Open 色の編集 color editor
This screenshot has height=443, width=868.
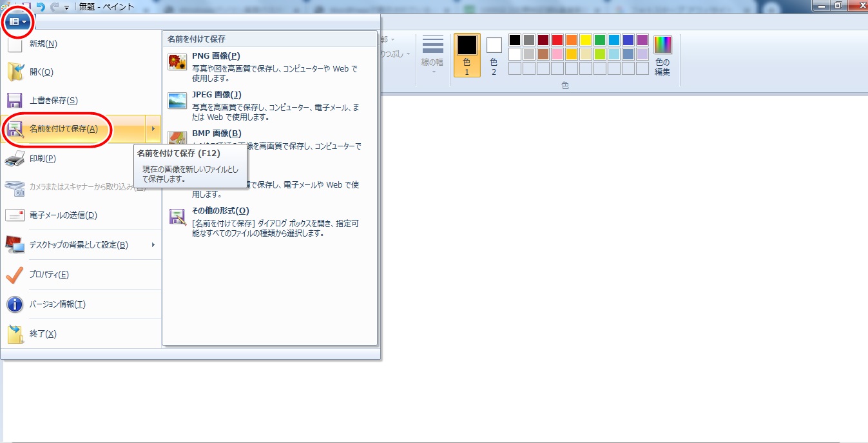tap(662, 55)
